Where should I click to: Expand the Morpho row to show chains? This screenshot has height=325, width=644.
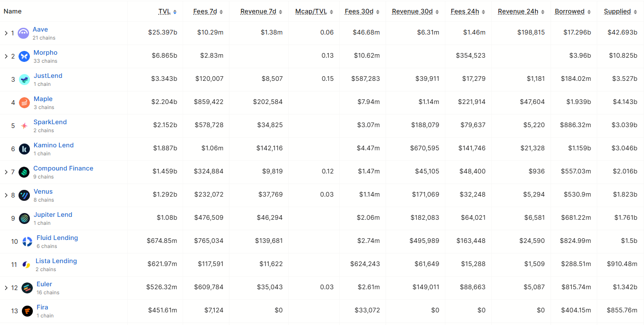pyautogui.click(x=5, y=56)
